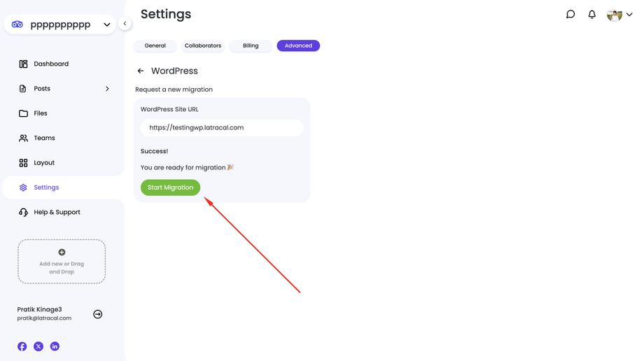This screenshot has width=644, height=361.
Task: Switch to the Collaborators tab
Action: click(203, 45)
